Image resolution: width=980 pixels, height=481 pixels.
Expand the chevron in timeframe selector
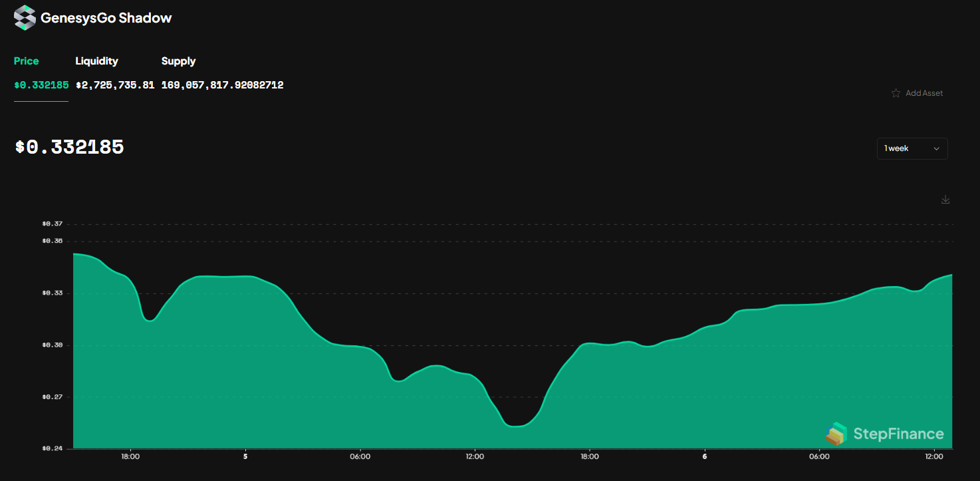pos(936,148)
